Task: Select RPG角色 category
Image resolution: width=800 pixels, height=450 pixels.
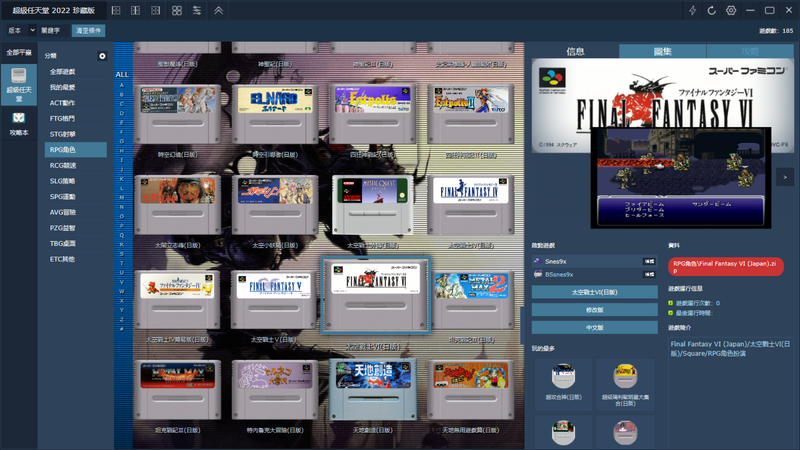Action: pos(76,149)
